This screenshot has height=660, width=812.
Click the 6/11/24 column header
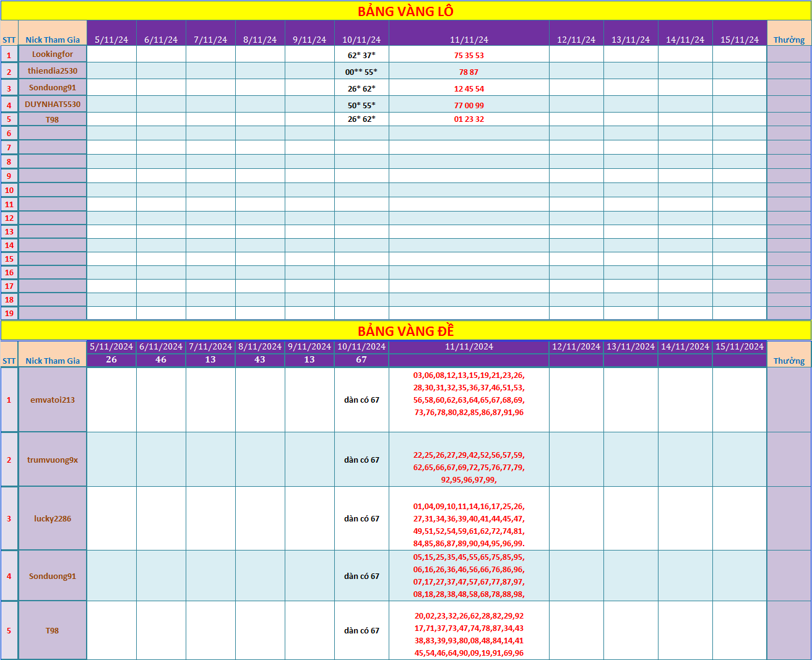pyautogui.click(x=161, y=33)
